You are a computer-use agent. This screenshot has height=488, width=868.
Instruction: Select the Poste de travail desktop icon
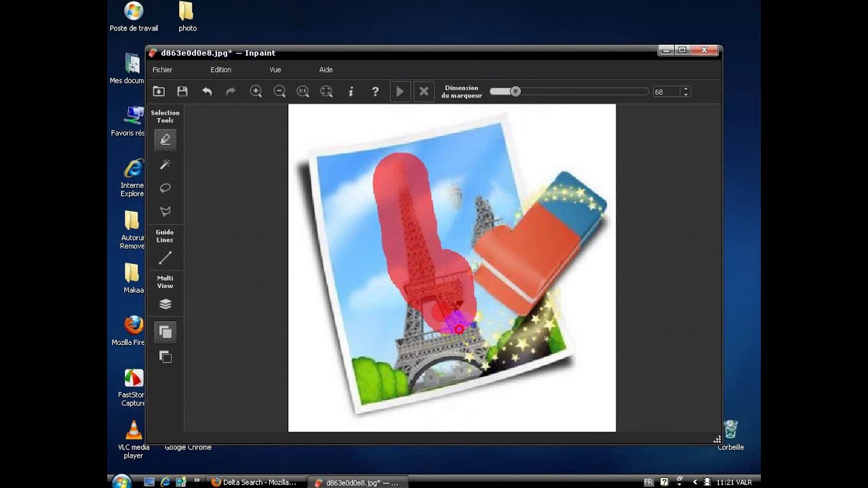click(x=134, y=18)
